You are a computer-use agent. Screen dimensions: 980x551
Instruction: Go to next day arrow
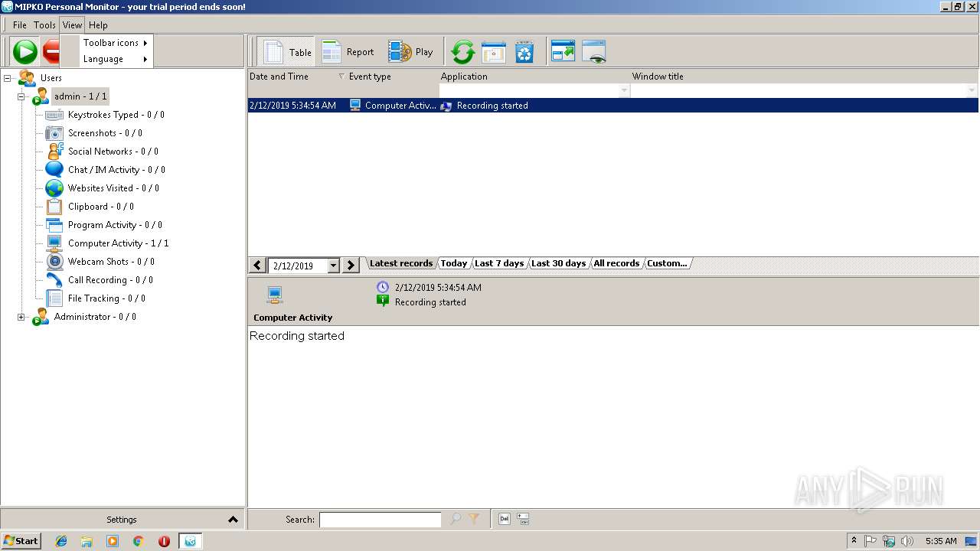pos(351,266)
